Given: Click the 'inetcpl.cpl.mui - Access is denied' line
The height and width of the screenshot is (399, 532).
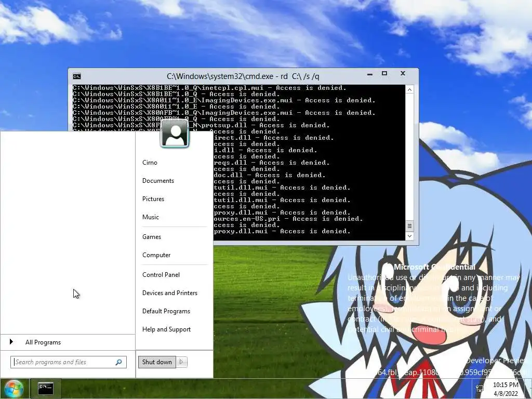Looking at the screenshot, I should (x=209, y=88).
